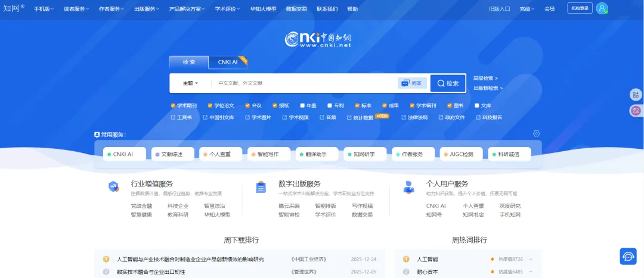Click the 问答 button
Image resolution: width=644 pixels, height=278 pixels.
tap(413, 83)
